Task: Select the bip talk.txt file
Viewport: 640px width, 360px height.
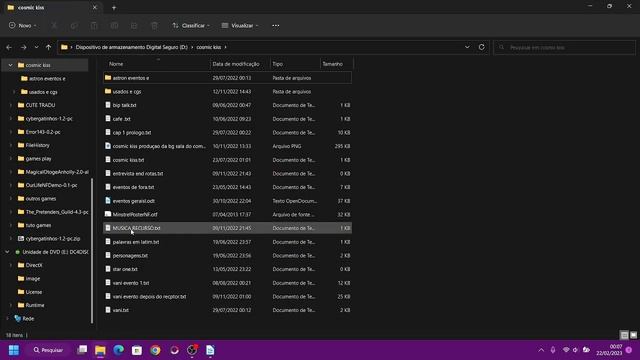Action: (227, 105)
